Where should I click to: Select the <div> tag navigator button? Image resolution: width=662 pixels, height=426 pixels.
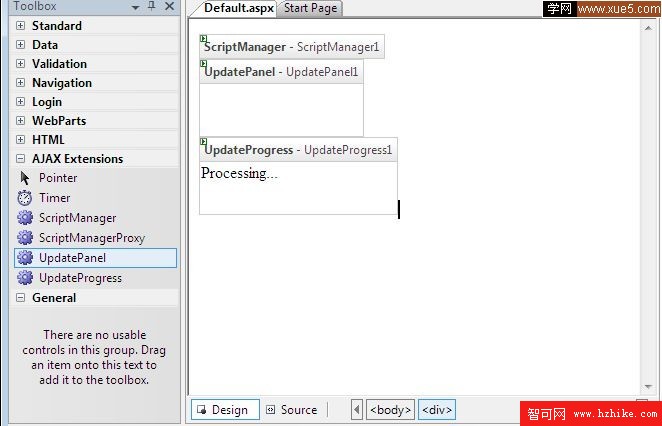(x=437, y=410)
